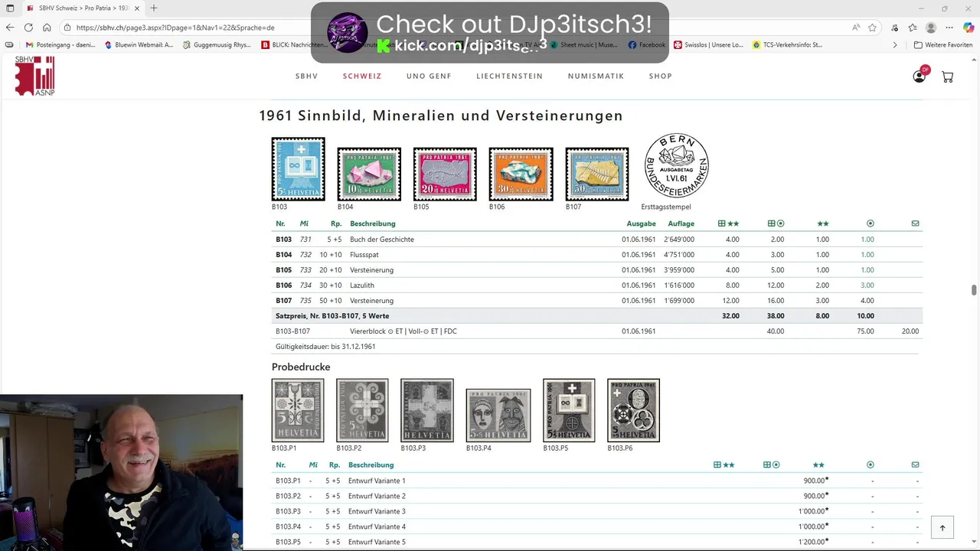
Task: Open the Bluewin Webmail bookmark
Action: pyautogui.click(x=138, y=44)
